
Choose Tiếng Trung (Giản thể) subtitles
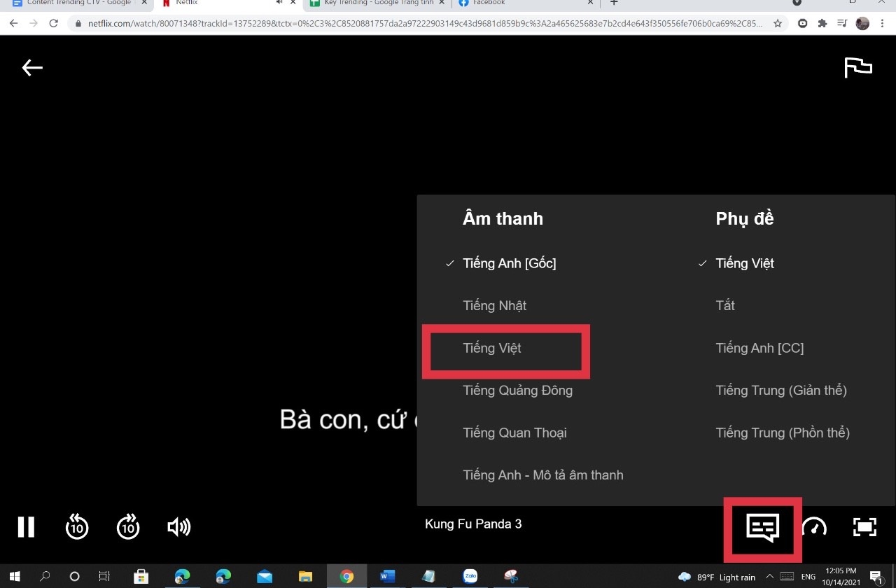tap(781, 390)
